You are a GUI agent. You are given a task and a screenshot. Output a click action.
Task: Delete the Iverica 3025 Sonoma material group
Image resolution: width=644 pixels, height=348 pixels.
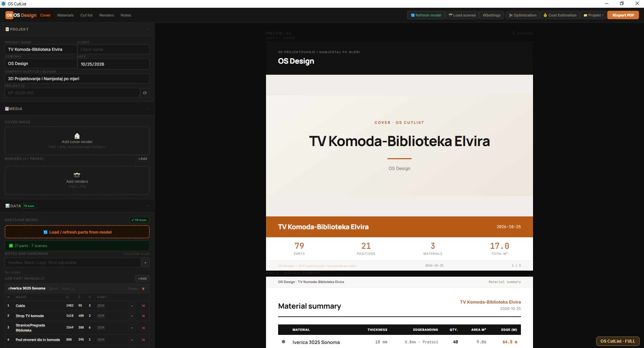tap(143, 289)
